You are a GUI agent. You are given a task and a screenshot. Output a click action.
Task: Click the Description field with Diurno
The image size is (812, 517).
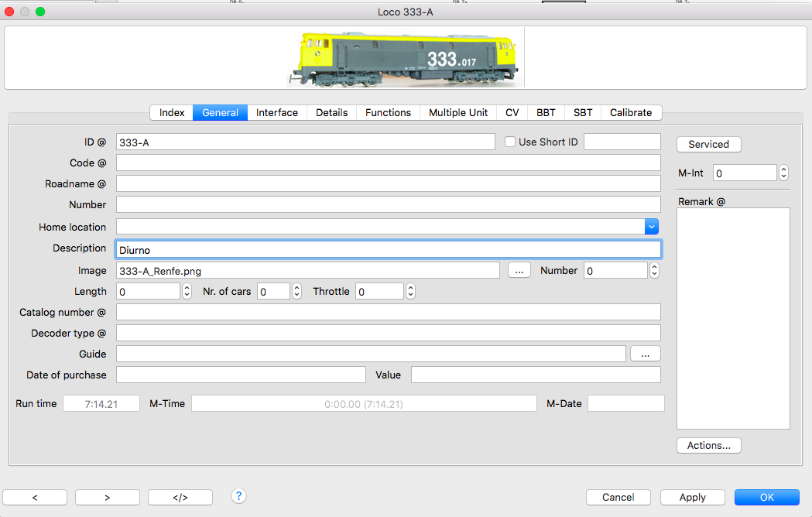coord(389,250)
